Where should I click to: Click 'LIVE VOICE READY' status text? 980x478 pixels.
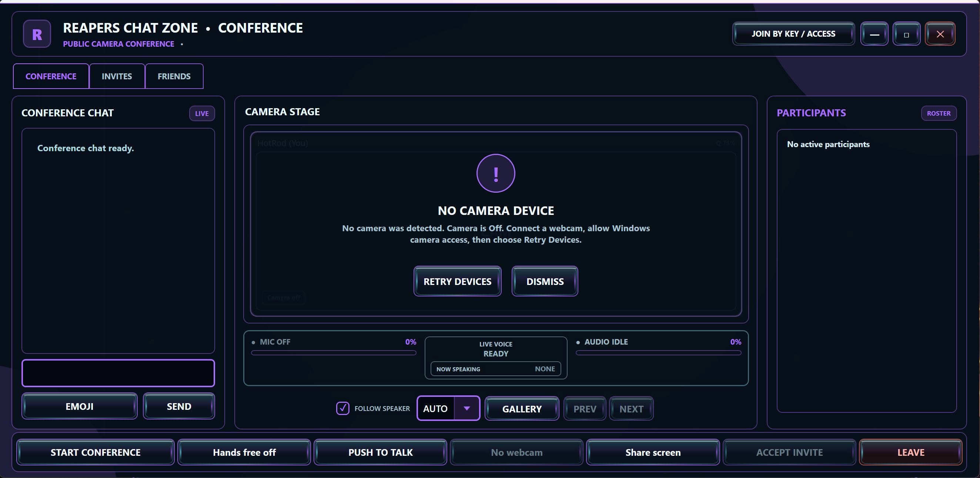495,349
